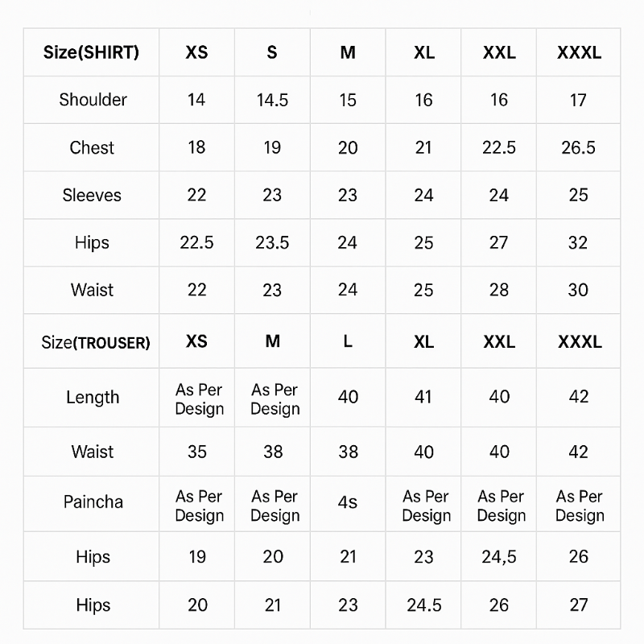Select the 17 shoulder value
The height and width of the screenshot is (644, 644).
coord(578,100)
